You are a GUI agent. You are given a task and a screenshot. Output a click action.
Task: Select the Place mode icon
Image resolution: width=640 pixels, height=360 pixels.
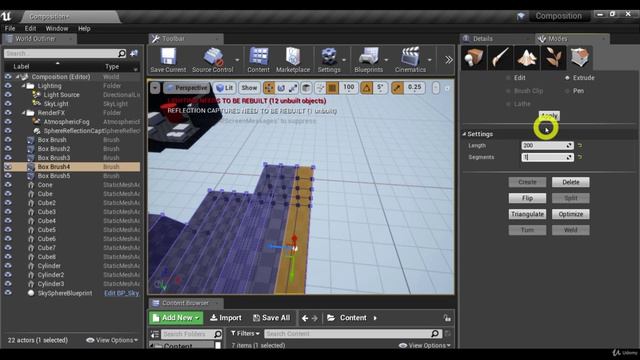(473, 57)
